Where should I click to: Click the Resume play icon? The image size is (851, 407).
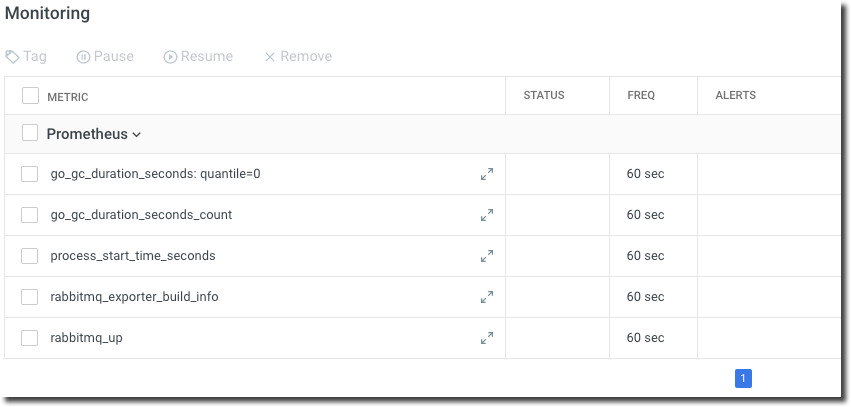coord(171,57)
